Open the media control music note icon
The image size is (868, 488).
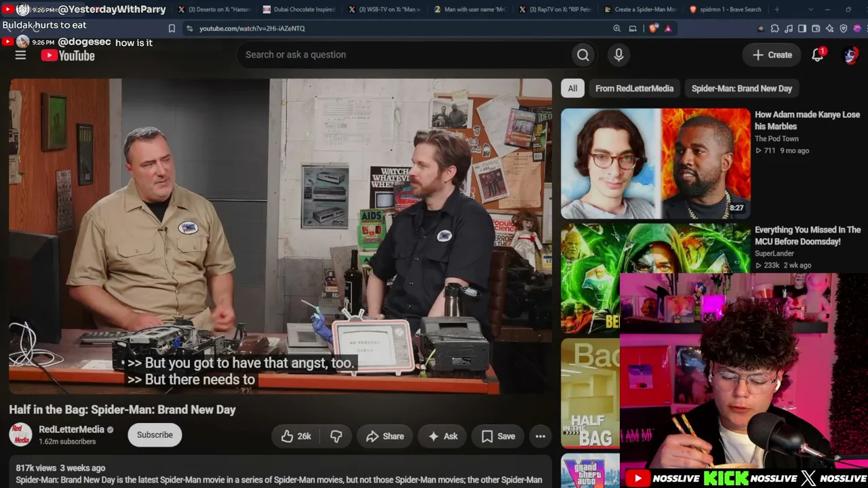click(789, 28)
